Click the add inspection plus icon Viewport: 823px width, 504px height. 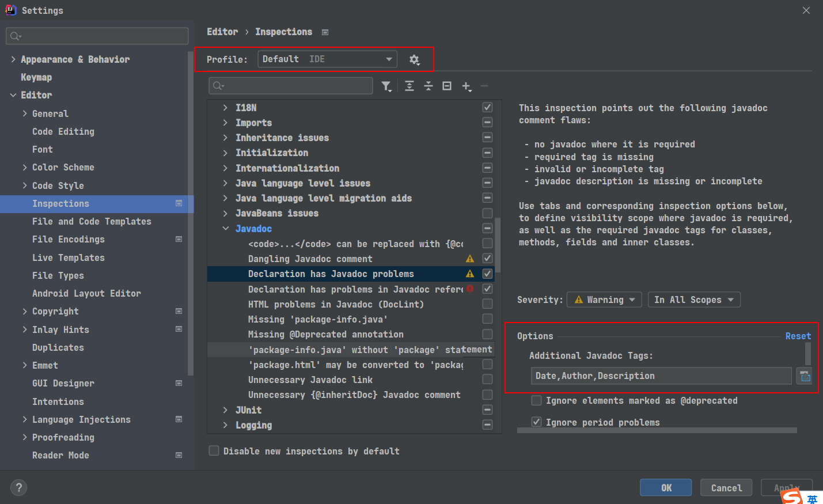coord(467,86)
